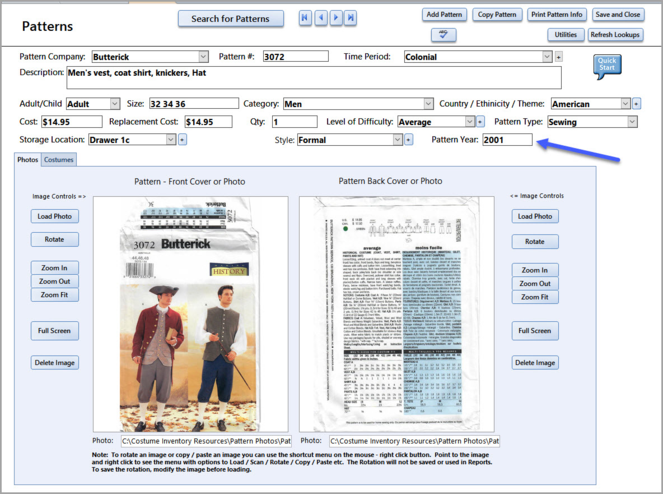Open Time Period dropdown arrow

547,57
